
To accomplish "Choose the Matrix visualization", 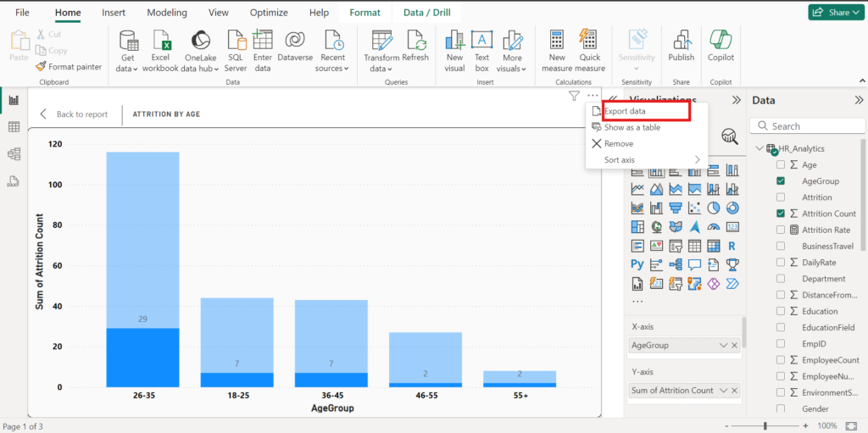I will (714, 245).
